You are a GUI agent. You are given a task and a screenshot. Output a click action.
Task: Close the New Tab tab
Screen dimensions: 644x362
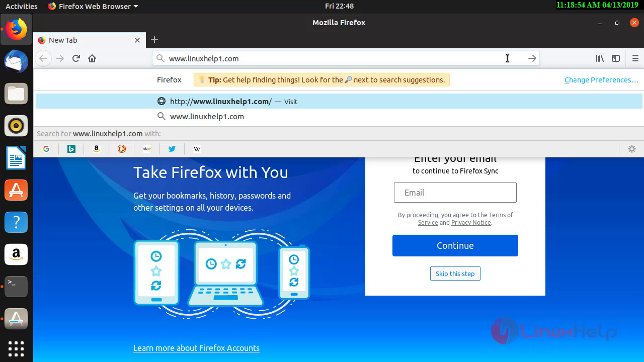click(137, 40)
